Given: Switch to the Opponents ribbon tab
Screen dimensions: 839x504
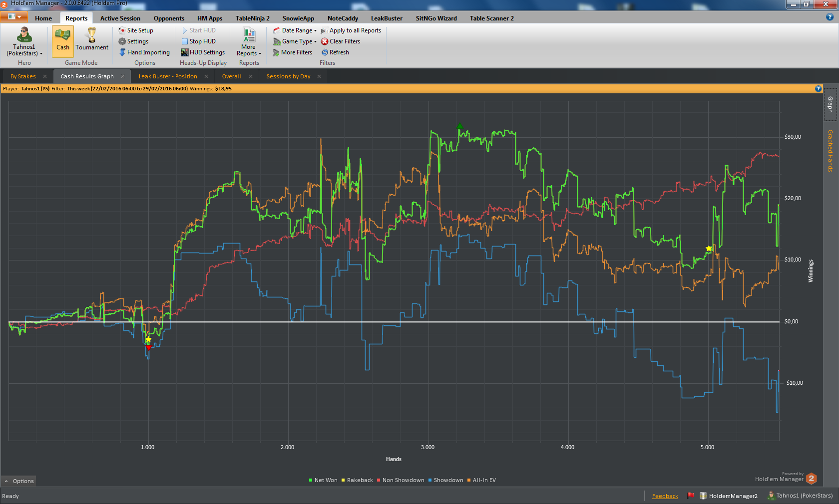Looking at the screenshot, I should tap(169, 18).
